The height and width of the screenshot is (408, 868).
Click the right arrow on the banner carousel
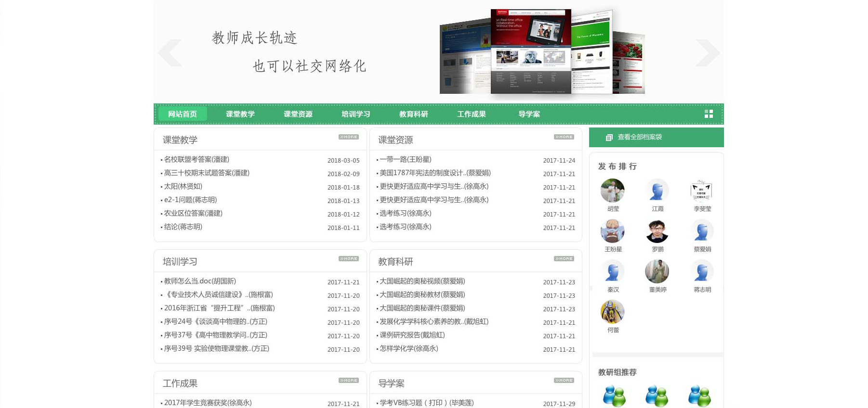pos(707,53)
